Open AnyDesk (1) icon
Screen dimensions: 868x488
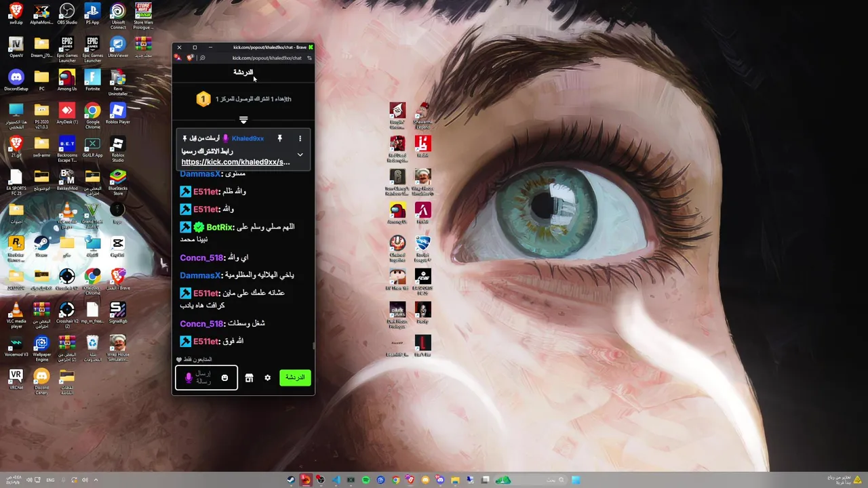[66, 114]
